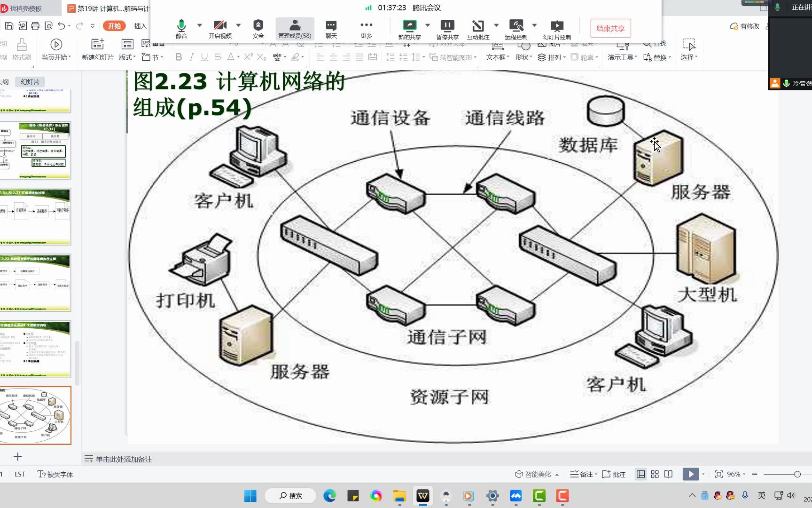Toggle underline formatting

[x=204, y=57]
